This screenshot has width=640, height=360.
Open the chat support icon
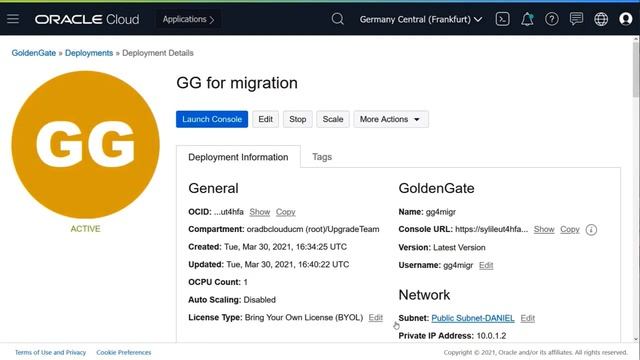[576, 19]
